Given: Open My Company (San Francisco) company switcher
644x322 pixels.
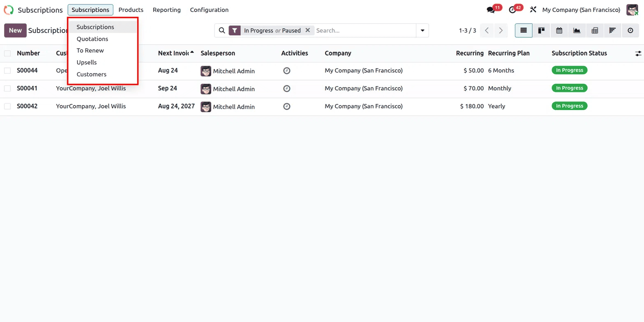Looking at the screenshot, I should pos(581,10).
